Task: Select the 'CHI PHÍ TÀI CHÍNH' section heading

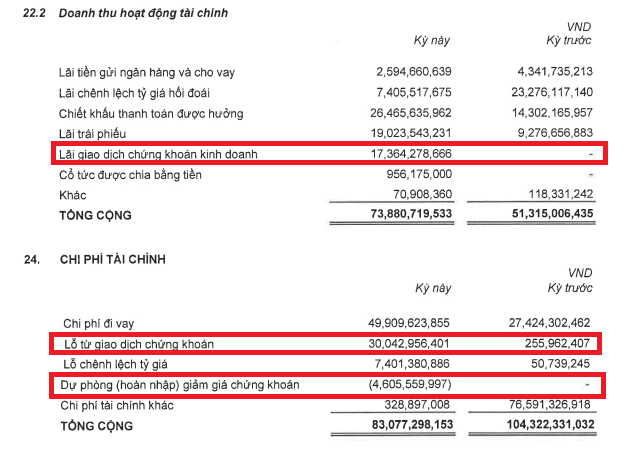Action: click(113, 260)
